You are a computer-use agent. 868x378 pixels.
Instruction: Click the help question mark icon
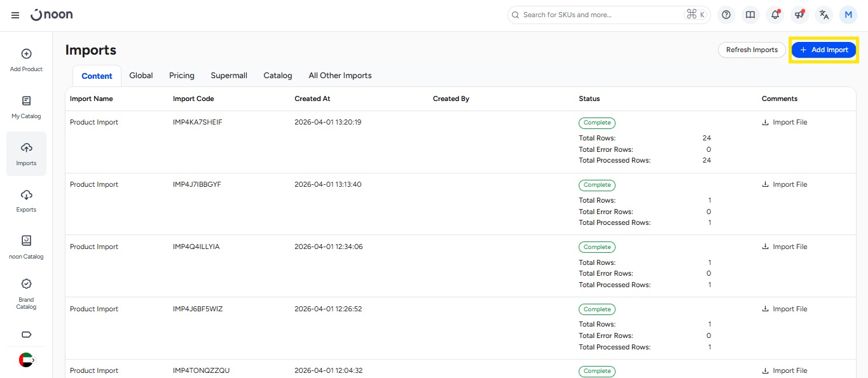pyautogui.click(x=726, y=15)
